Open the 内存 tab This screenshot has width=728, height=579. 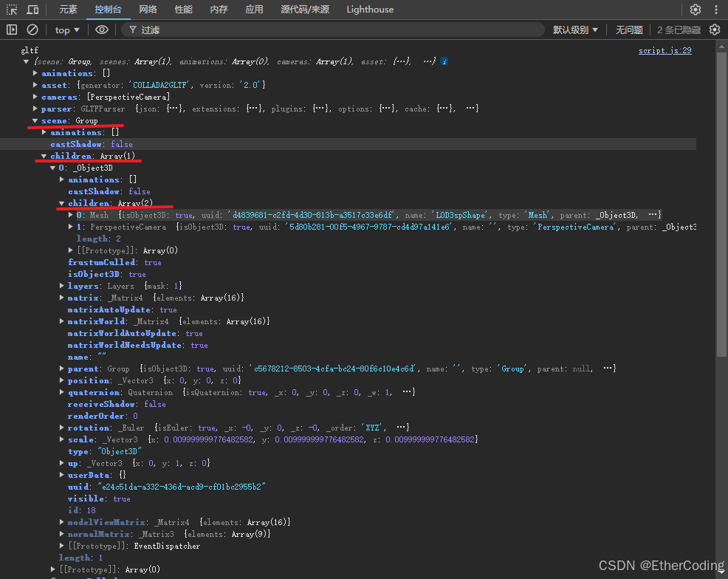tap(219, 10)
